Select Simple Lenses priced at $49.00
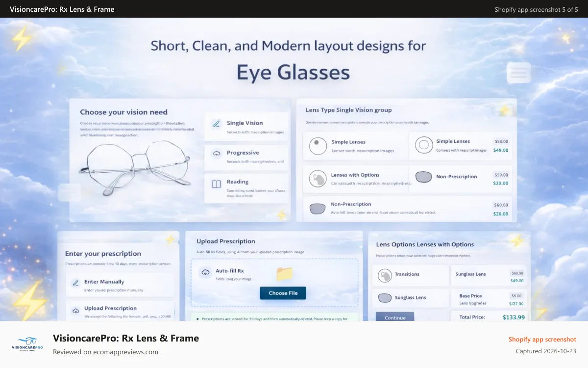The image size is (588, 368). tap(460, 146)
